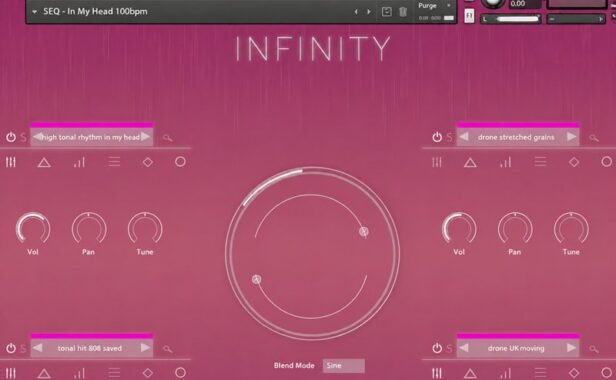Toggle power for tonal hit 808 saved layer
This screenshot has width=616, height=380.
pyautogui.click(x=11, y=348)
